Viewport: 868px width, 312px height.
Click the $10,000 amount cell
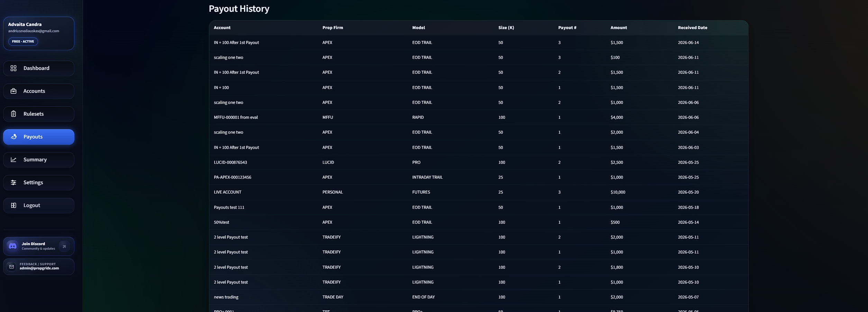pyautogui.click(x=618, y=192)
